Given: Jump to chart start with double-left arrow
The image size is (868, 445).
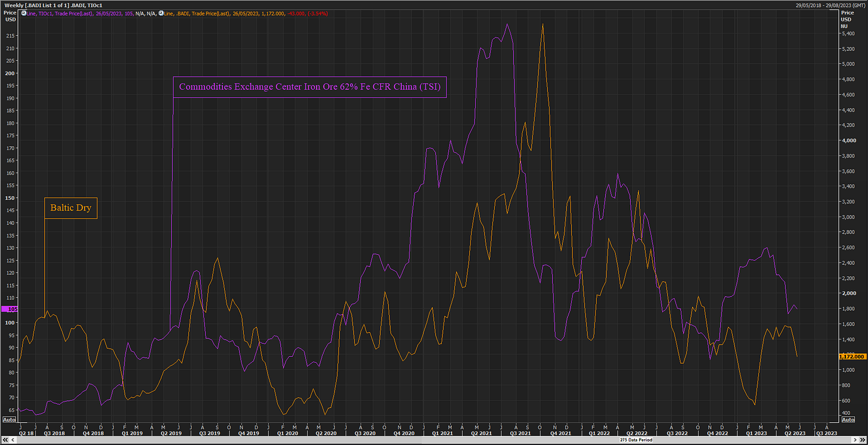Looking at the screenshot, I should click(5, 440).
